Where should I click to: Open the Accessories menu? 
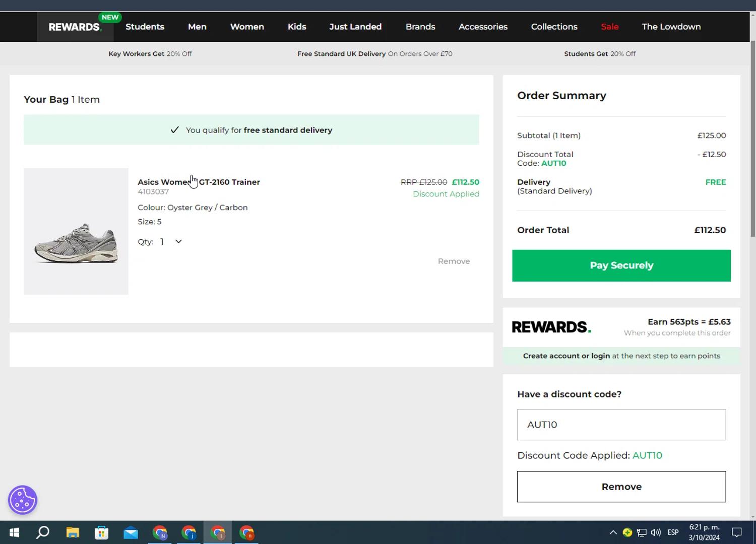(483, 27)
